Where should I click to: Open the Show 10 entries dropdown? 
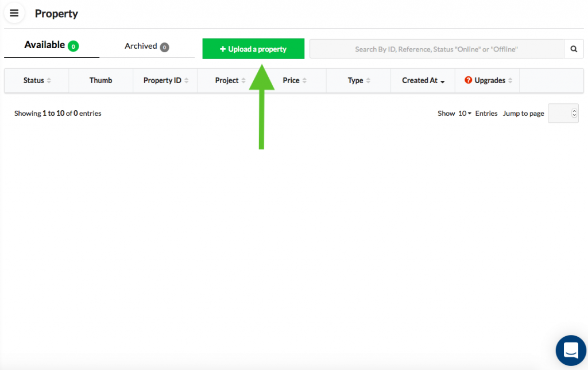pyautogui.click(x=466, y=113)
